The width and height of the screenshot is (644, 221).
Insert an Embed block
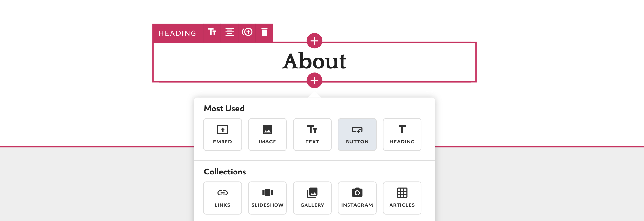[x=223, y=134]
